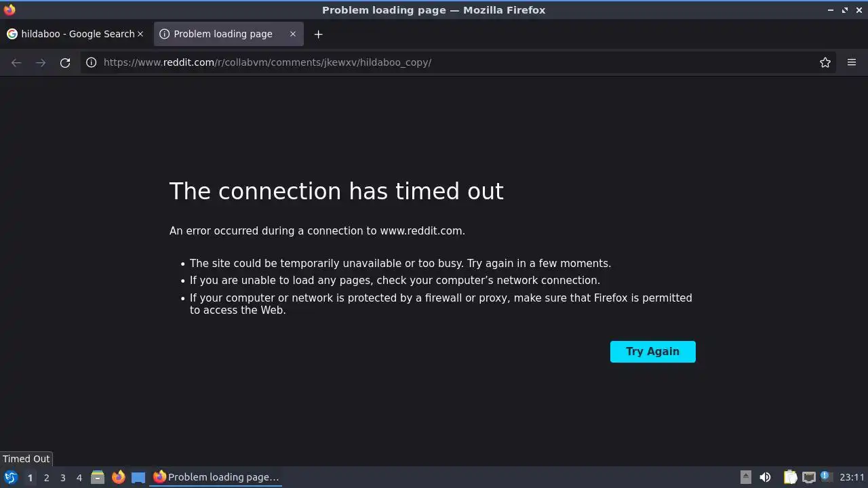
Task: Open the Firefox hamburger menu
Action: (852, 62)
